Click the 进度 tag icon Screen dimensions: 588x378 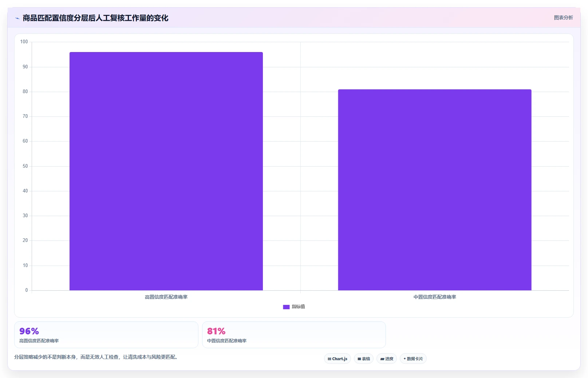[x=382, y=359]
